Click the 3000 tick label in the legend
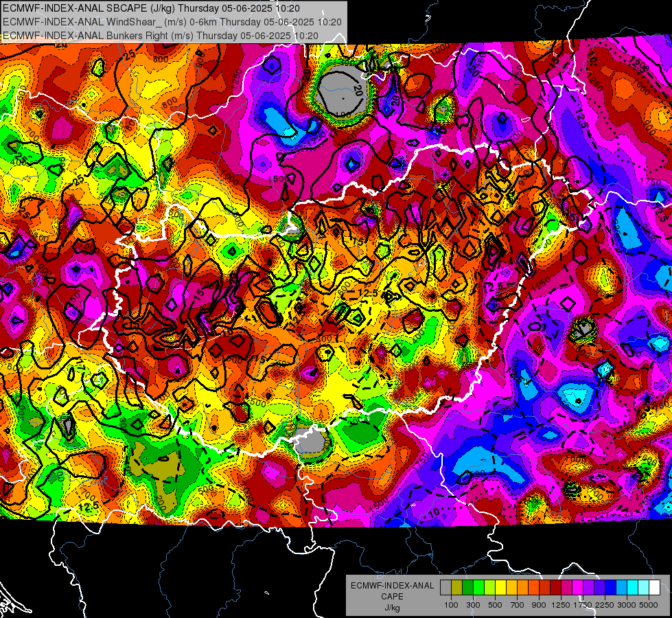 (x=627, y=605)
